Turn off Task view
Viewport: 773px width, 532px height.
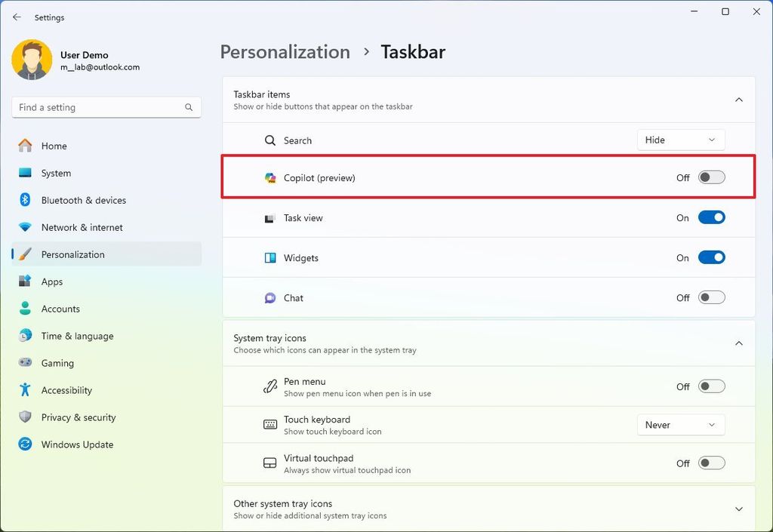[x=710, y=217]
